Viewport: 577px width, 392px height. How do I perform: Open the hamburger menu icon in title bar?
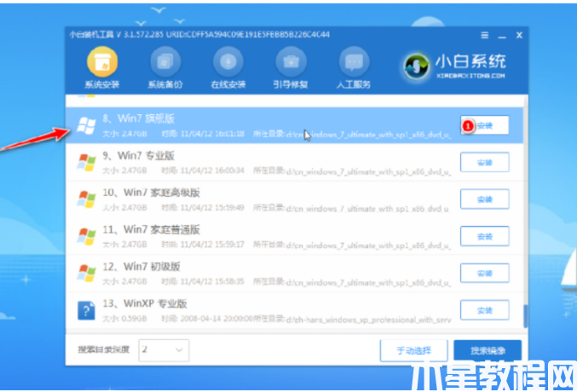(485, 35)
